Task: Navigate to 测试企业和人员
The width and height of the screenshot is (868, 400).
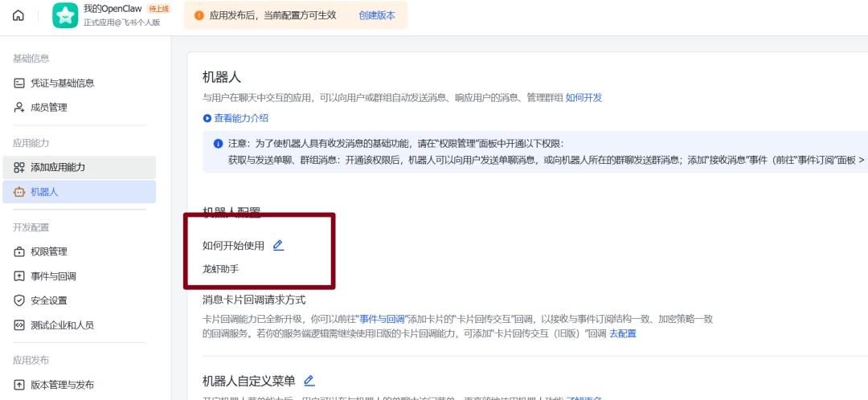Action: click(x=63, y=325)
